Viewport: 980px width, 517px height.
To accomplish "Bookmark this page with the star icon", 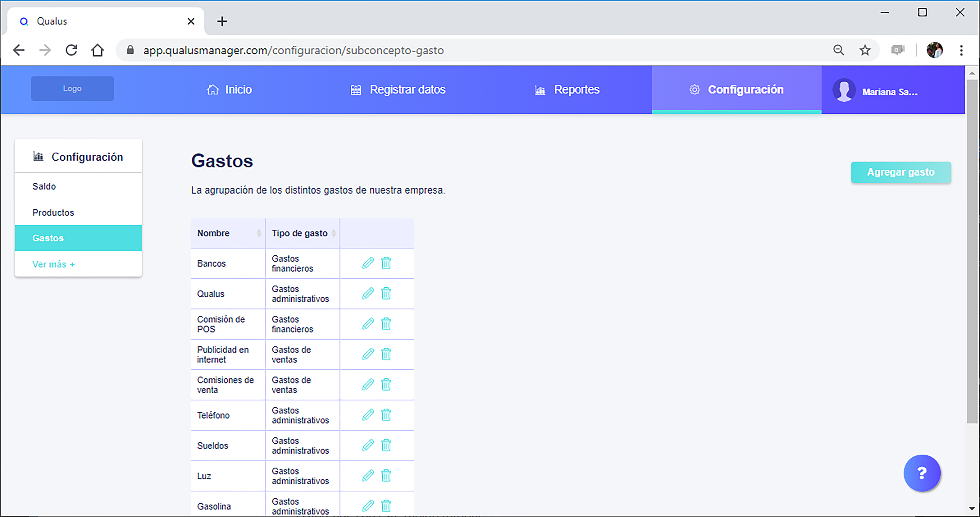I will (x=865, y=50).
